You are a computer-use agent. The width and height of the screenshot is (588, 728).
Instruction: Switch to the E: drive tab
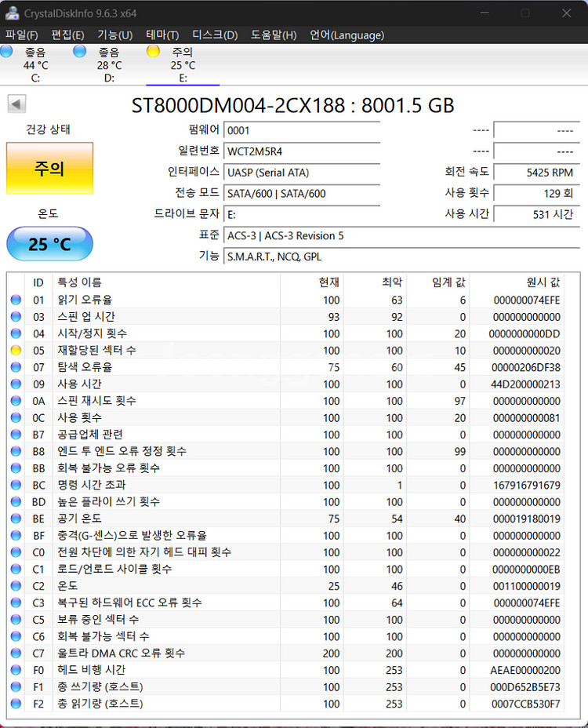tap(182, 65)
